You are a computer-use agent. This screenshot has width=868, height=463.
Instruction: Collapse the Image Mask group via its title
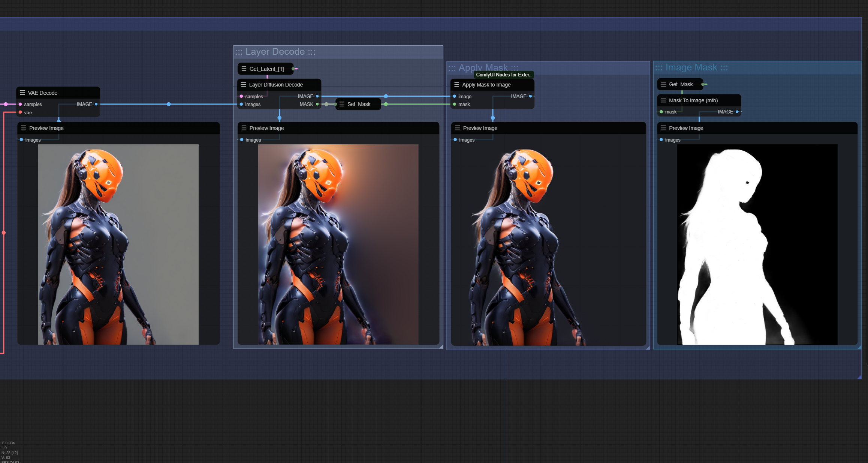click(691, 67)
